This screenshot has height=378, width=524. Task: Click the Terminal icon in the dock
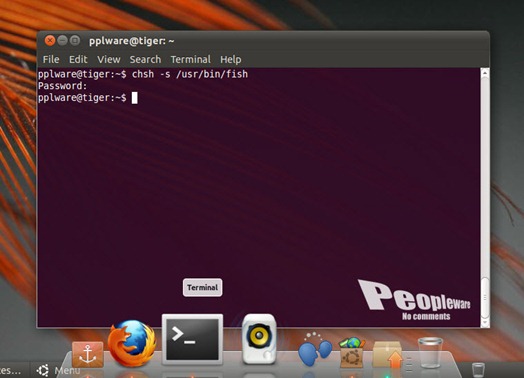(x=192, y=339)
